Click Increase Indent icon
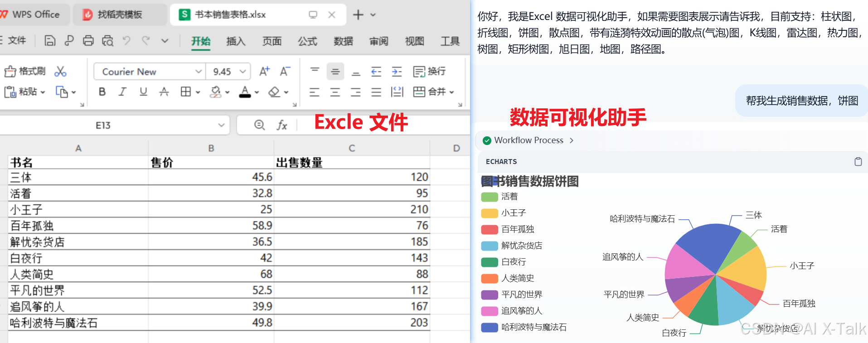 pos(397,72)
